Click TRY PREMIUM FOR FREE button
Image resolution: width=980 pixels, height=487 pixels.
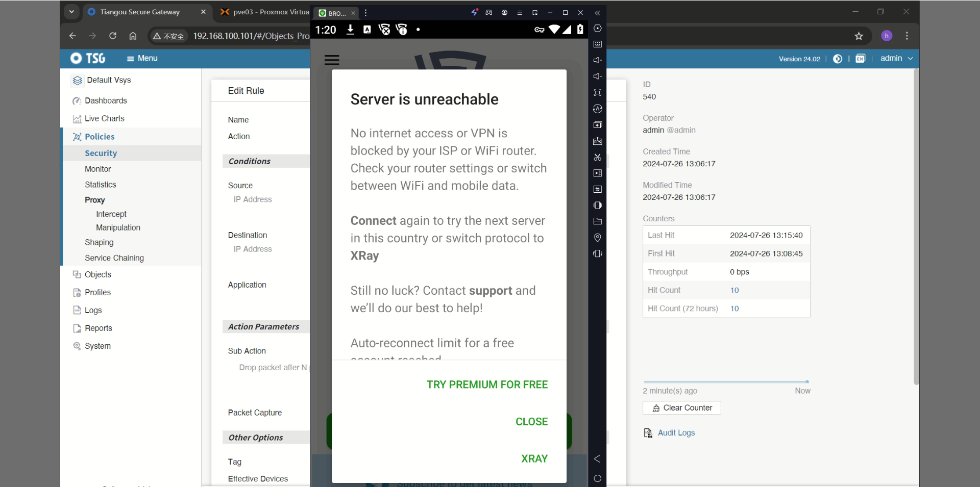pos(487,385)
